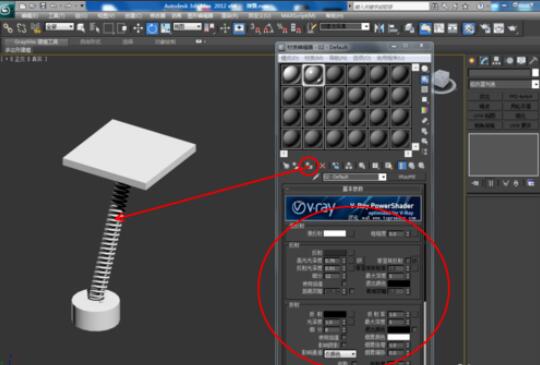
Task: Click the Make Unique icon in the Material Editor
Action: (349, 166)
